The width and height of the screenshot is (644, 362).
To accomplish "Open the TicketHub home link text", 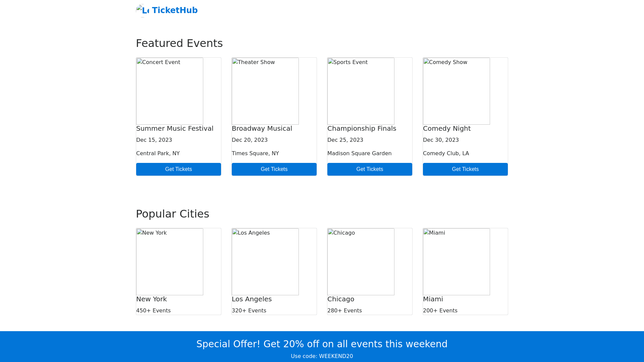I will (174, 10).
